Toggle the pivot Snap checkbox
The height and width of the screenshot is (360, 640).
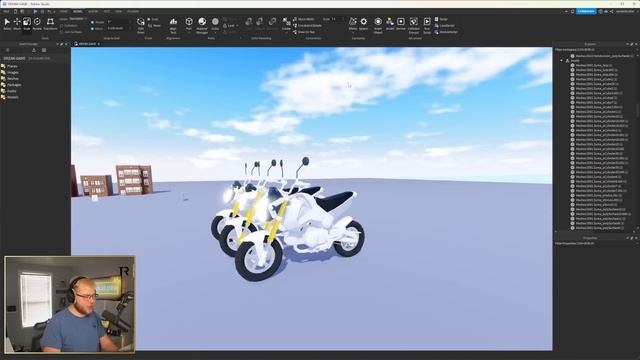(149, 19)
